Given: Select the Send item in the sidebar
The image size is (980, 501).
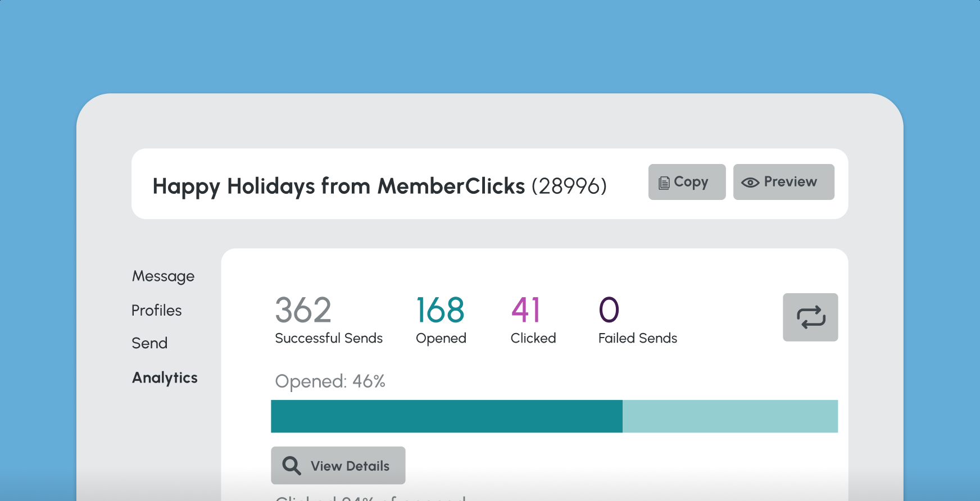Looking at the screenshot, I should (x=149, y=343).
